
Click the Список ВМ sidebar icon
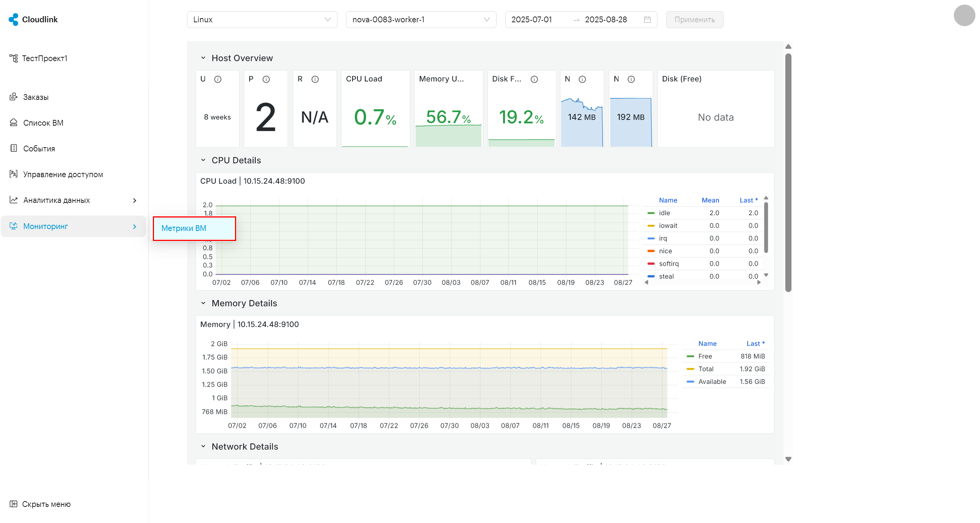click(13, 123)
